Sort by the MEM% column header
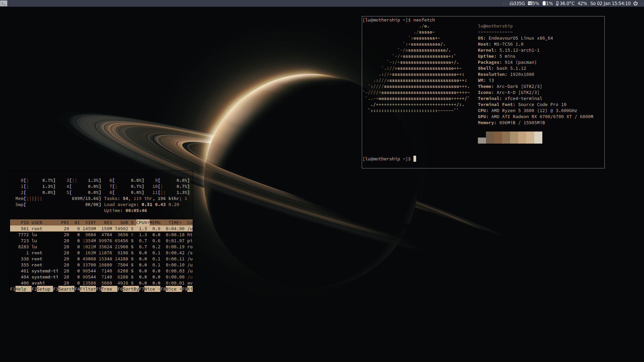This screenshot has width=644, height=362. pyautogui.click(x=155, y=222)
